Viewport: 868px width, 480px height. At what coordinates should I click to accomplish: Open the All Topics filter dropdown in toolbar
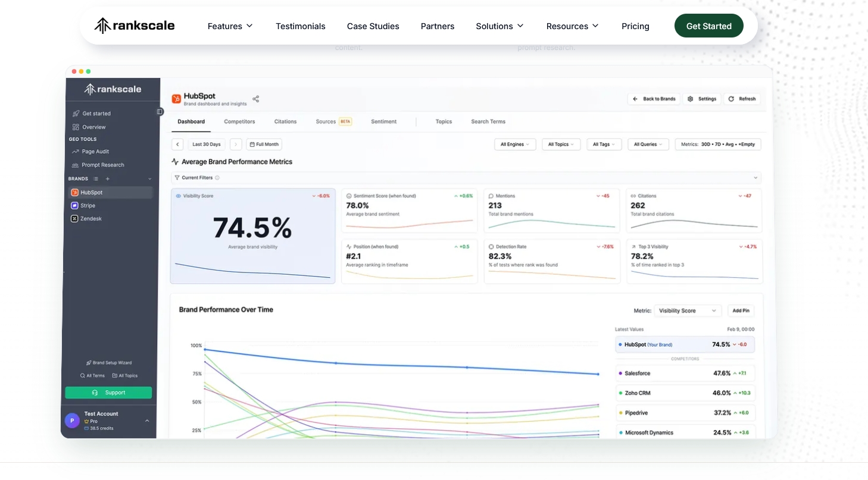coord(561,145)
